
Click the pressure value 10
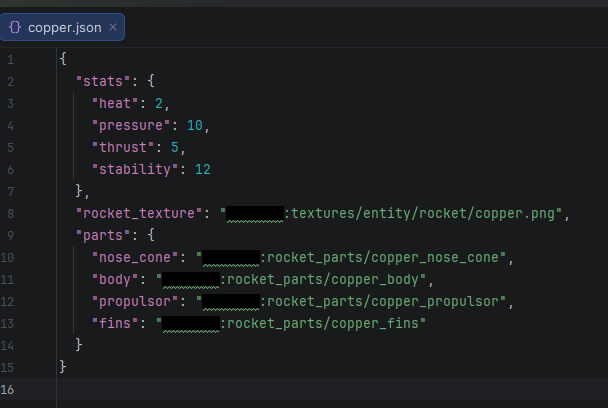pyautogui.click(x=195, y=126)
